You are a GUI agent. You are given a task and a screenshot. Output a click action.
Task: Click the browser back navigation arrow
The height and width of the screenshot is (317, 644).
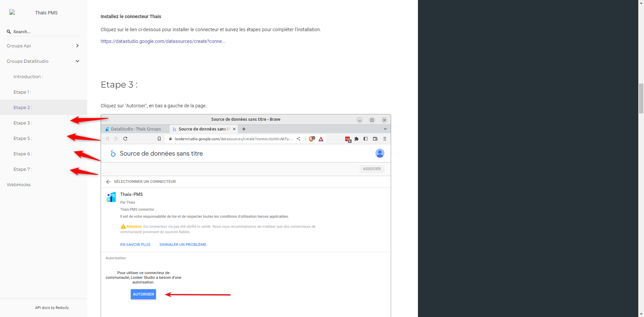(107, 139)
